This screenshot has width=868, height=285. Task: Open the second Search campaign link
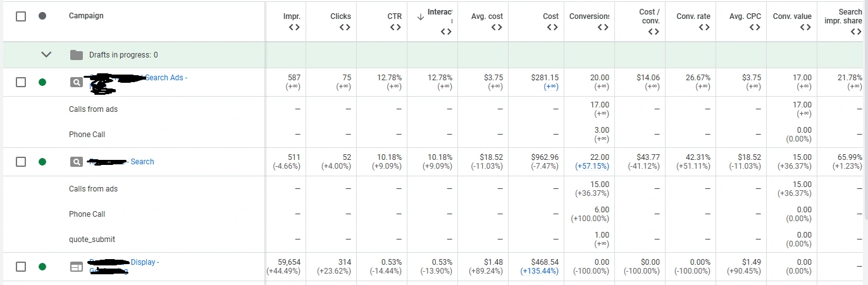[x=142, y=162]
